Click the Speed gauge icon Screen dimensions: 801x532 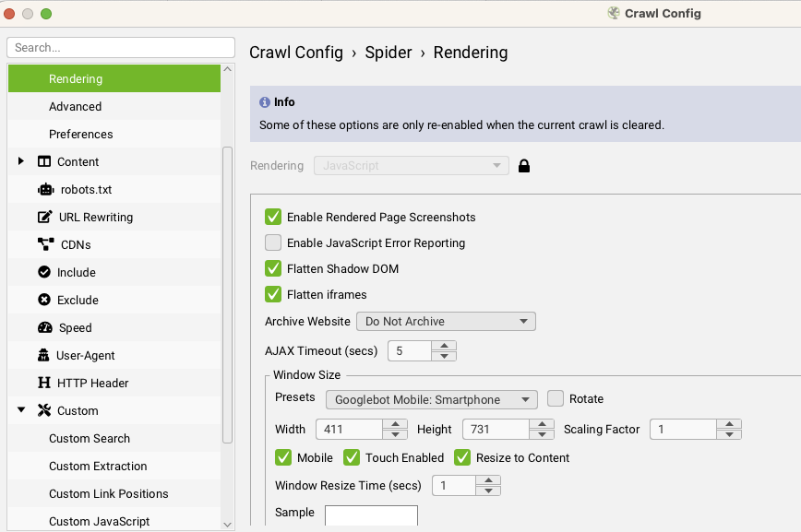(x=45, y=328)
